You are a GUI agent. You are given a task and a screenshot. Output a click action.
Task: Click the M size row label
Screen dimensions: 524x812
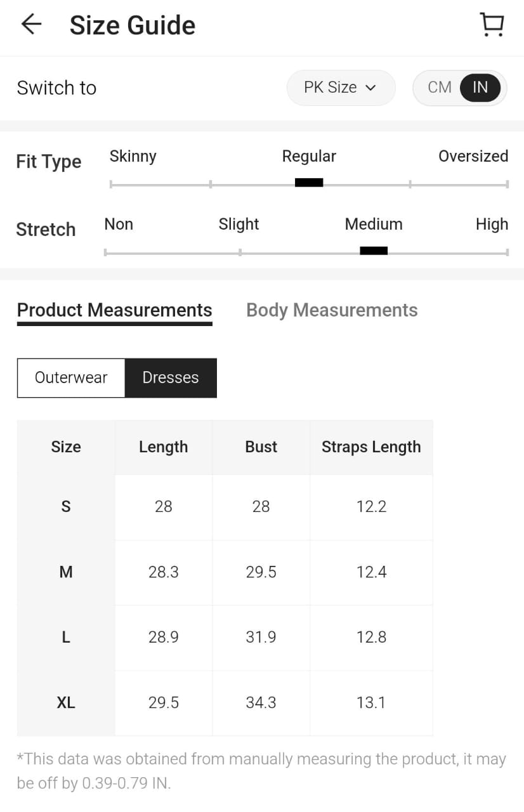pyautogui.click(x=66, y=572)
